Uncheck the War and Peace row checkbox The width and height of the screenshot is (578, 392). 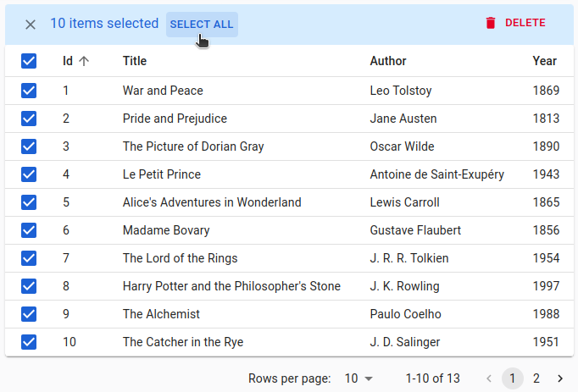click(x=29, y=91)
